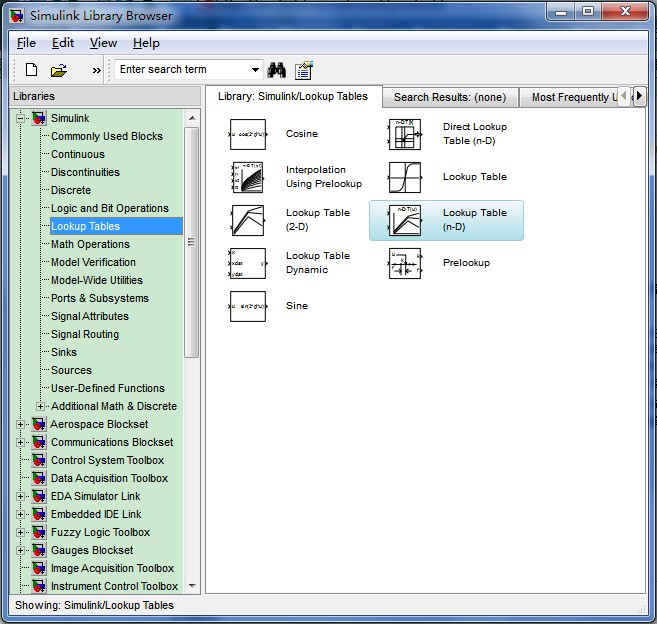Select Interpolation Using Prelookup block icon
Viewport: 657px width, 624px height.
(248, 177)
